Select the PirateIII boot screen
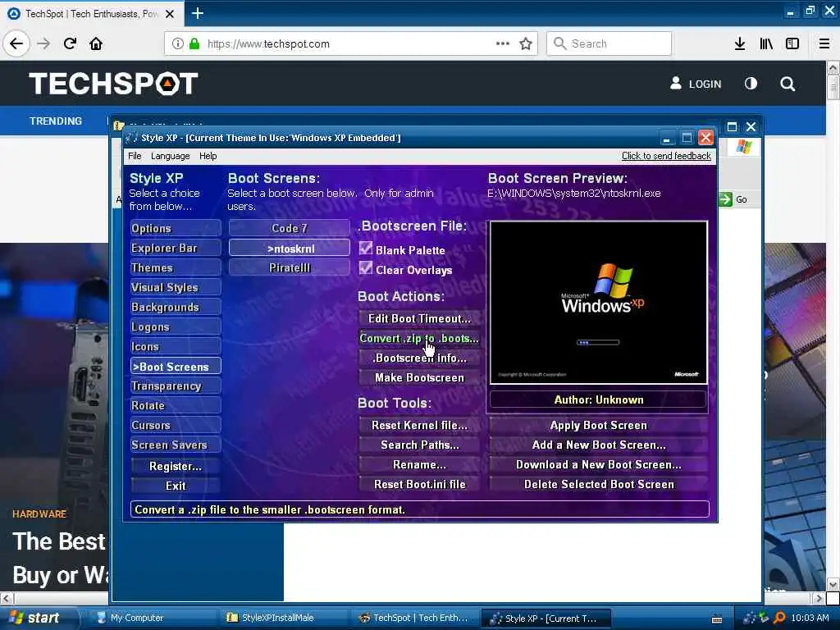Image resolution: width=840 pixels, height=630 pixels. coord(290,268)
